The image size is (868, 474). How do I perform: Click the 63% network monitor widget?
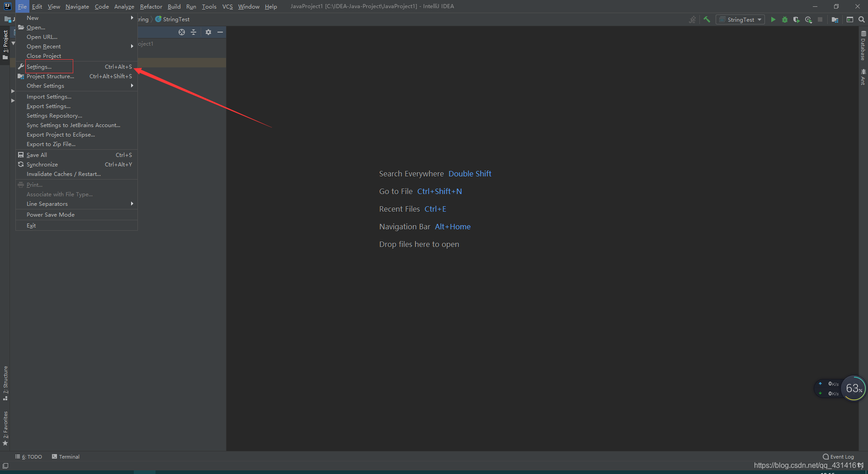coord(854,388)
